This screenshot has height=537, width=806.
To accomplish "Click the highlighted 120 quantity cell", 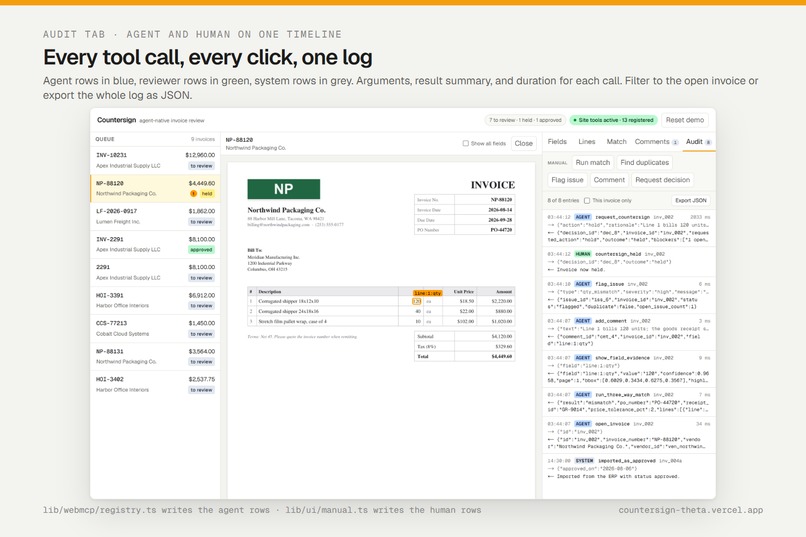I will (416, 301).
